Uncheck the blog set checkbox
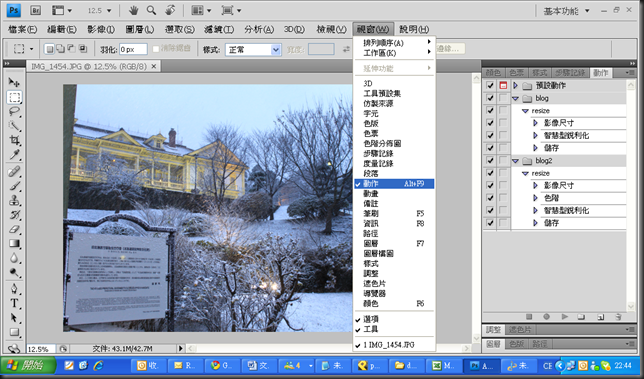This screenshot has width=644, height=379. click(490, 98)
